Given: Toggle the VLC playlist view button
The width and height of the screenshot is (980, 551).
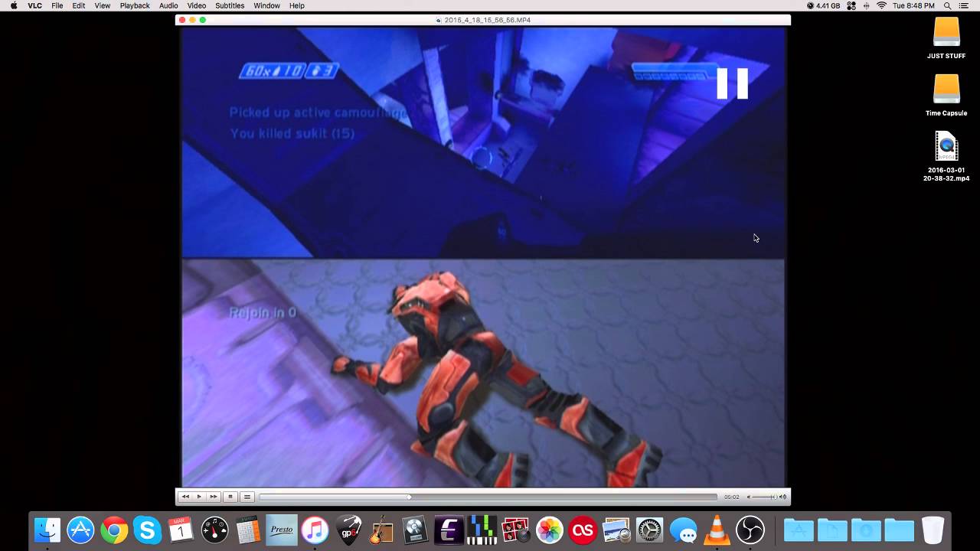Looking at the screenshot, I should click(247, 497).
